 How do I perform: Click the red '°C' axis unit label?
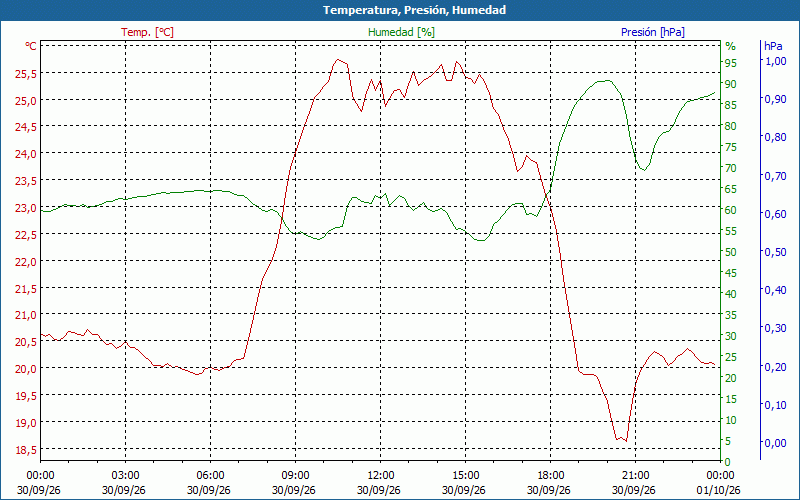[x=31, y=46]
